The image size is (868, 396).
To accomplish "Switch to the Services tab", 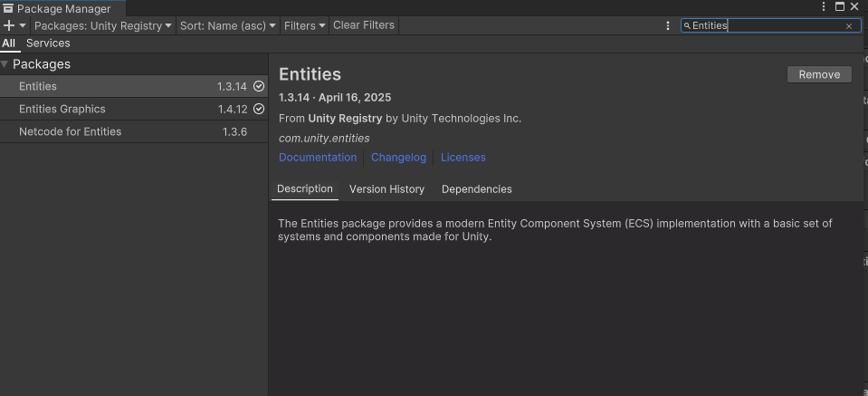I will (x=48, y=43).
